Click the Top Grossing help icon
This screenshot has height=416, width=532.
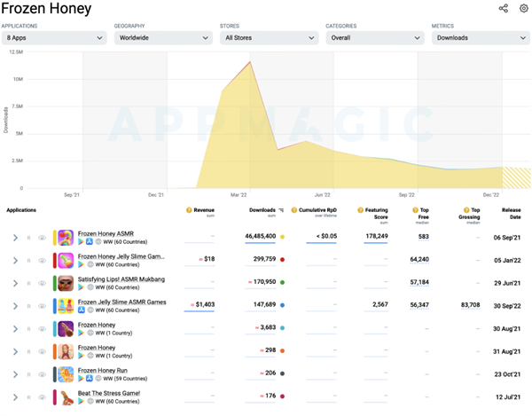466,210
